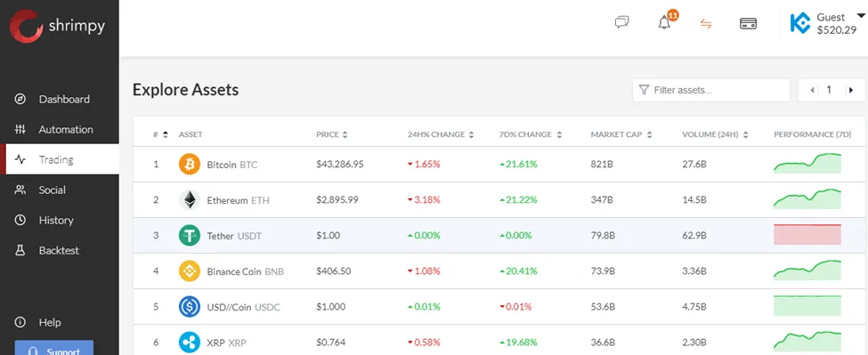Sort by Market Cap column

pos(621,134)
